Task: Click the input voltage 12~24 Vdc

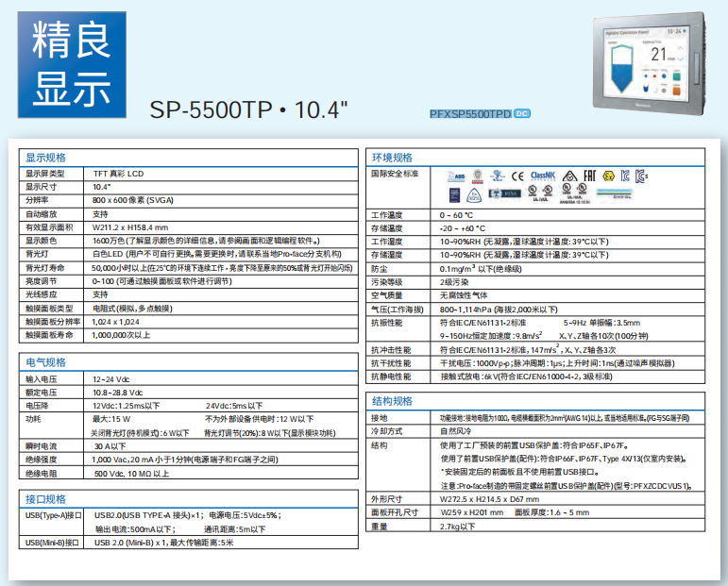Action: click(111, 379)
